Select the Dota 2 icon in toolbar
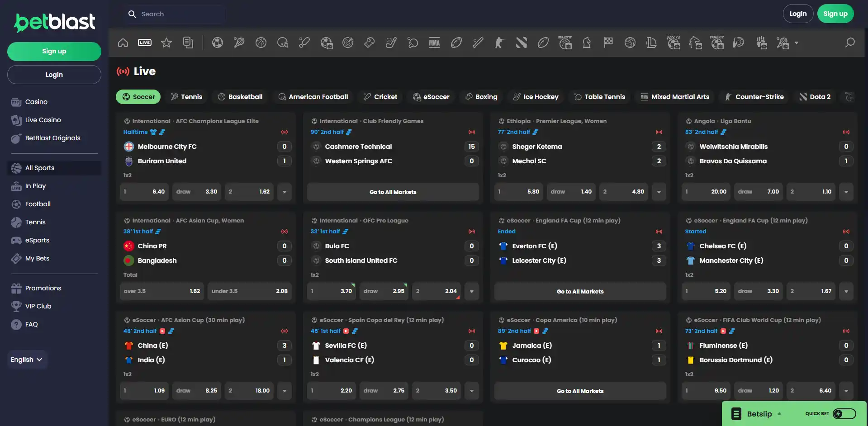The height and width of the screenshot is (426, 868). (x=522, y=43)
